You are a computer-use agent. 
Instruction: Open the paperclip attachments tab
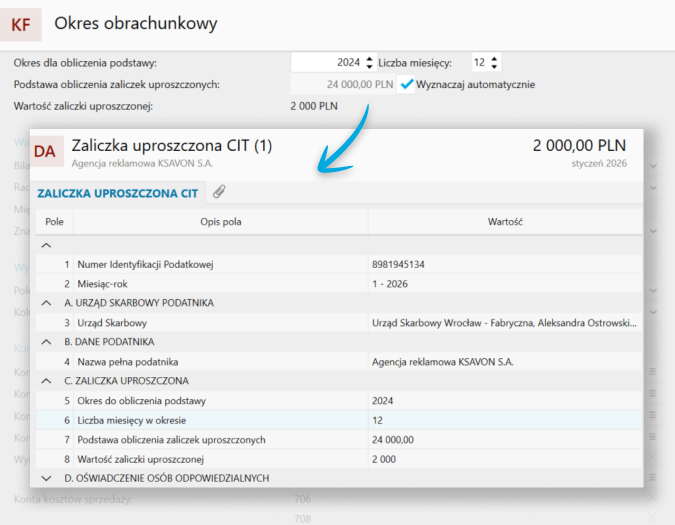click(219, 192)
